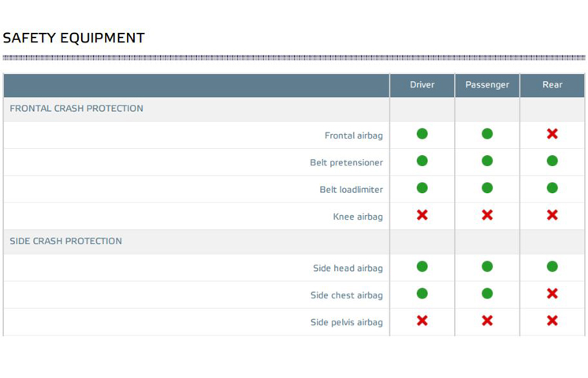Click the red cross for Passenger side pelvis airbag
The width and height of the screenshot is (588, 378).
487,321
